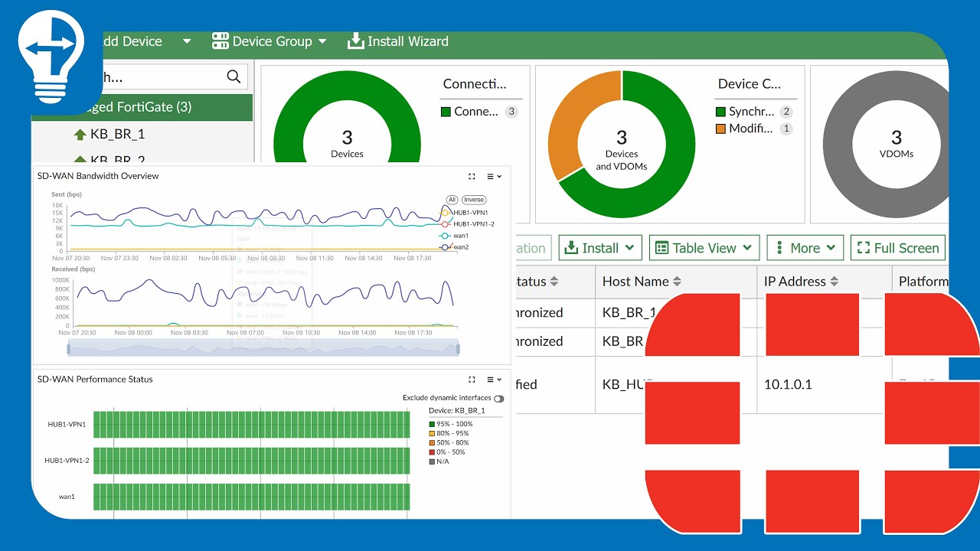Click the Synchronized legend count badge 2

click(786, 112)
